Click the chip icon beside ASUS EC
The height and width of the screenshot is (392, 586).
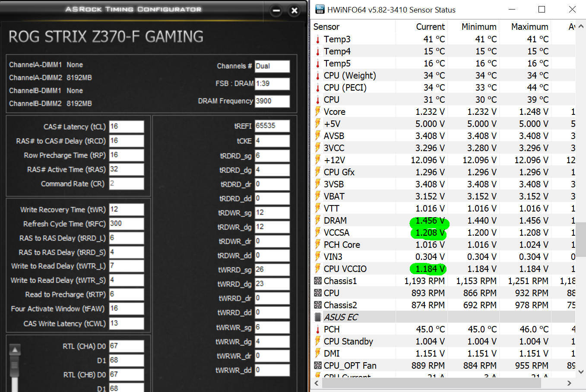pyautogui.click(x=318, y=317)
